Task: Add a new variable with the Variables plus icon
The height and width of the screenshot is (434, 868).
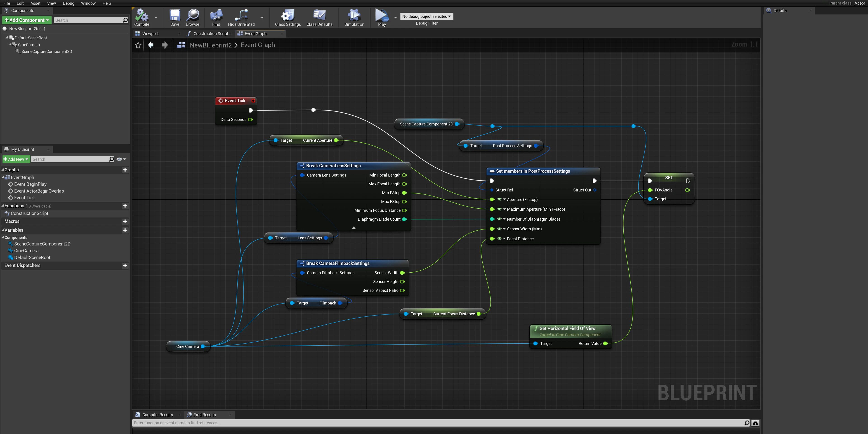Action: point(125,230)
